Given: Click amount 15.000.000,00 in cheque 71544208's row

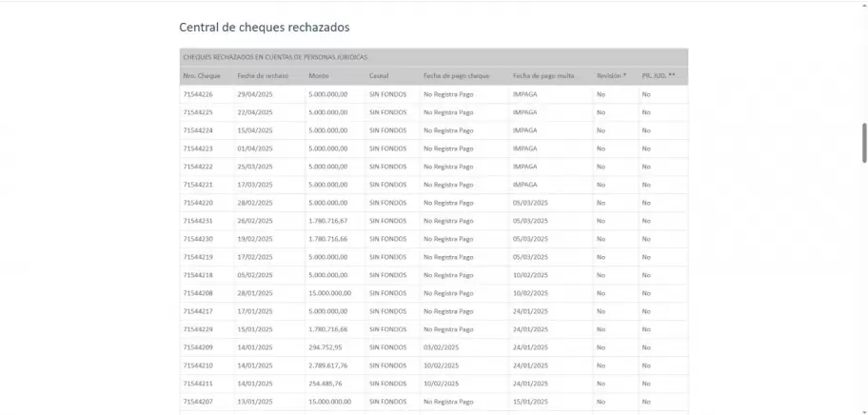Looking at the screenshot, I should pyautogui.click(x=330, y=293).
